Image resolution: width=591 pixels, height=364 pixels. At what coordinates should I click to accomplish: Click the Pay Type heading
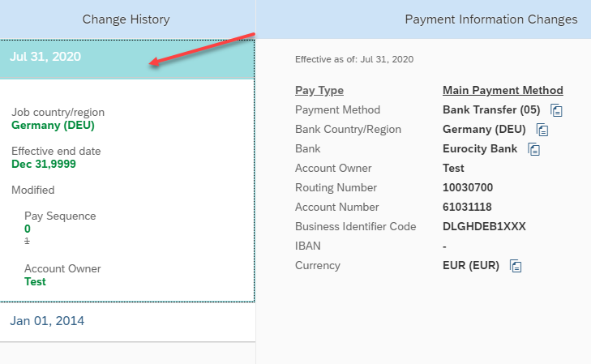[319, 91]
